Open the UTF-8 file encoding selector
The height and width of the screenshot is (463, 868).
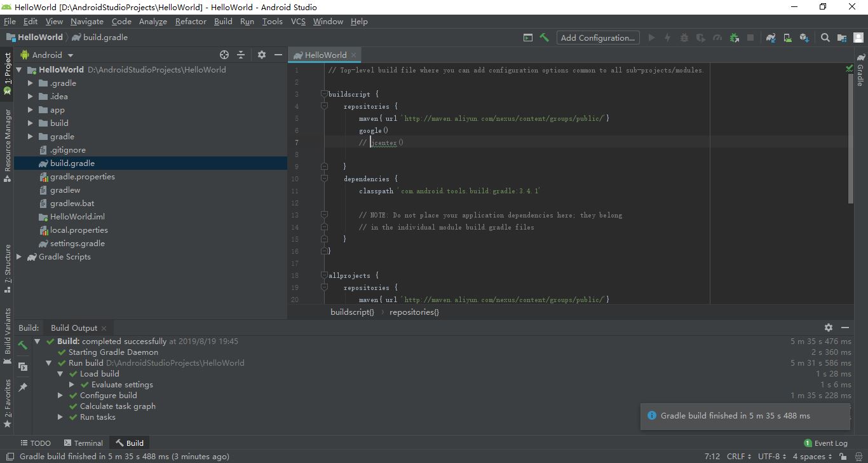(770, 456)
